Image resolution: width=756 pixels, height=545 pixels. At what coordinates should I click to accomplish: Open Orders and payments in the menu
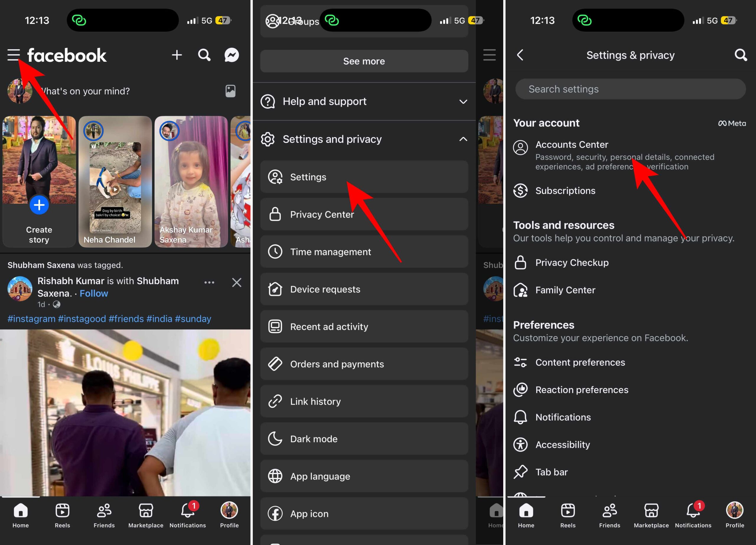tap(364, 364)
